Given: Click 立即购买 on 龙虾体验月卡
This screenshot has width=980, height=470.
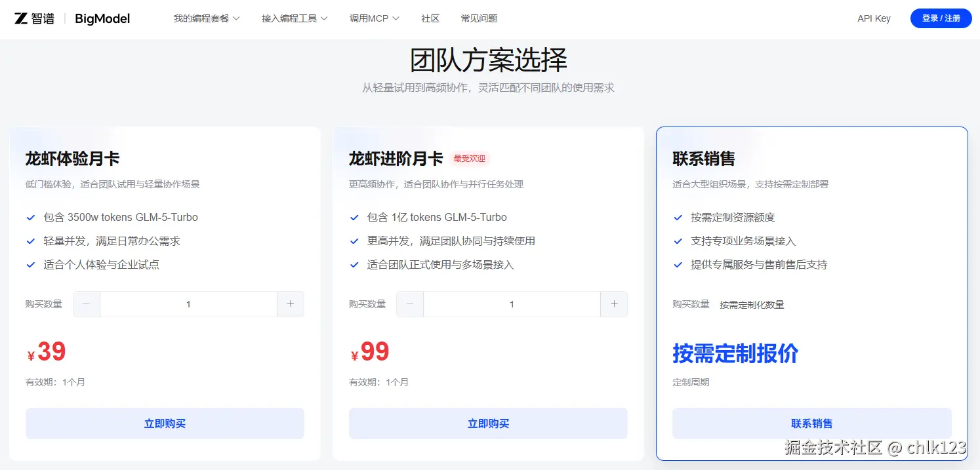Looking at the screenshot, I should [x=165, y=423].
